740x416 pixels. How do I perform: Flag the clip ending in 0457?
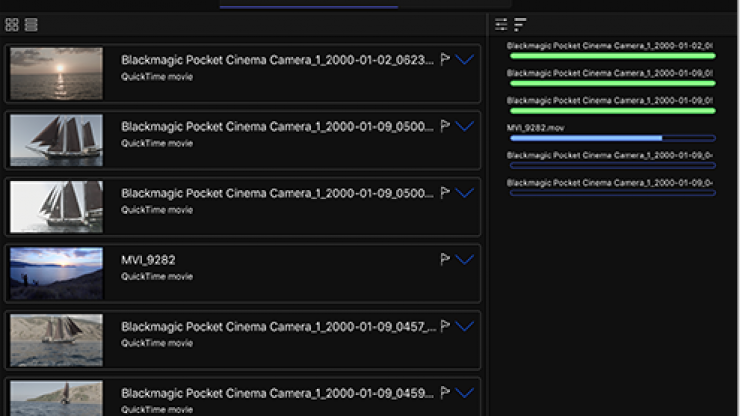coord(445,327)
